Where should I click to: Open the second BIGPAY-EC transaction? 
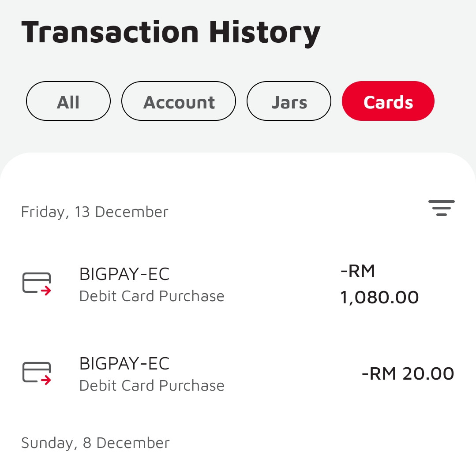238,374
